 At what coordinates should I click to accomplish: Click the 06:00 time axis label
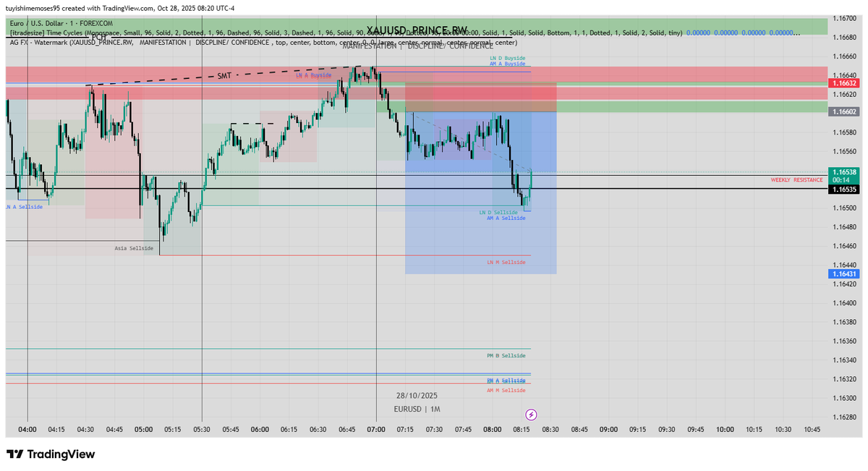(260, 429)
